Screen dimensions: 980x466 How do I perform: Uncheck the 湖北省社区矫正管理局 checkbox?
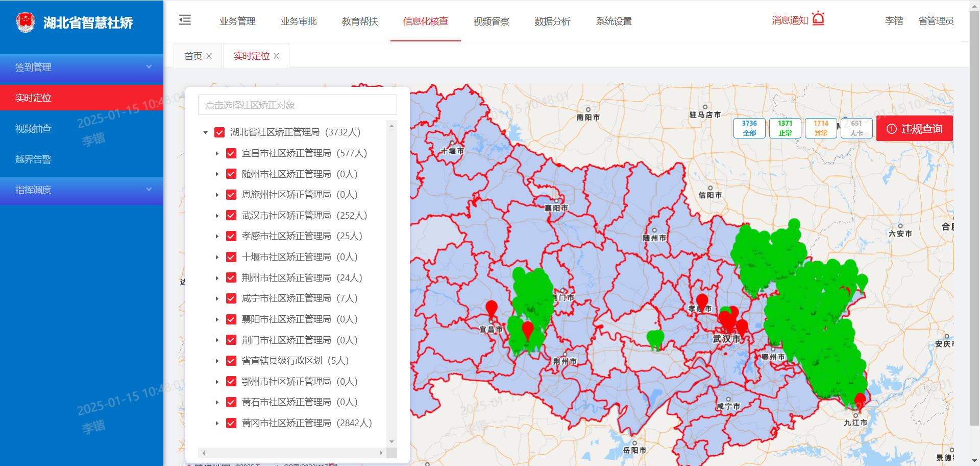coord(219,132)
